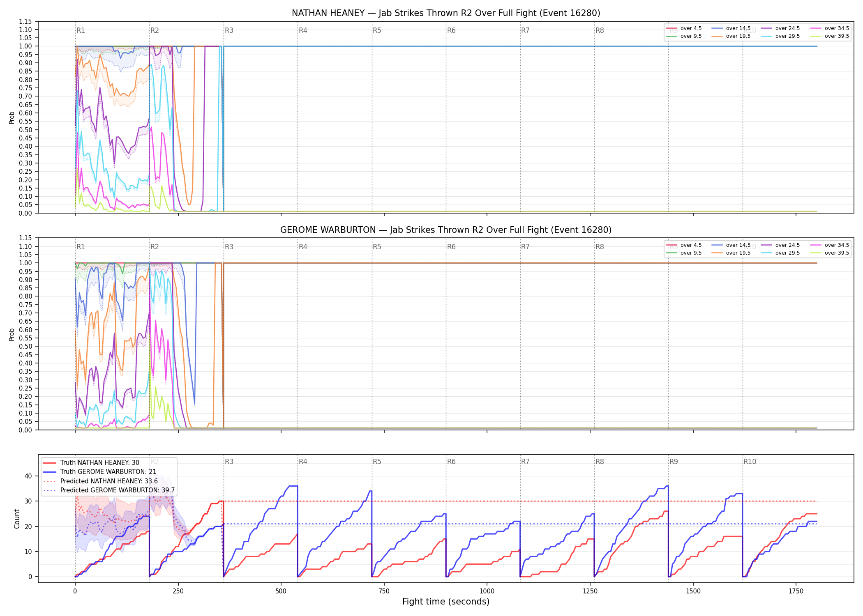863x616 pixels.
Task: Click the 1000 tick on the x-axis
Action: (487, 591)
